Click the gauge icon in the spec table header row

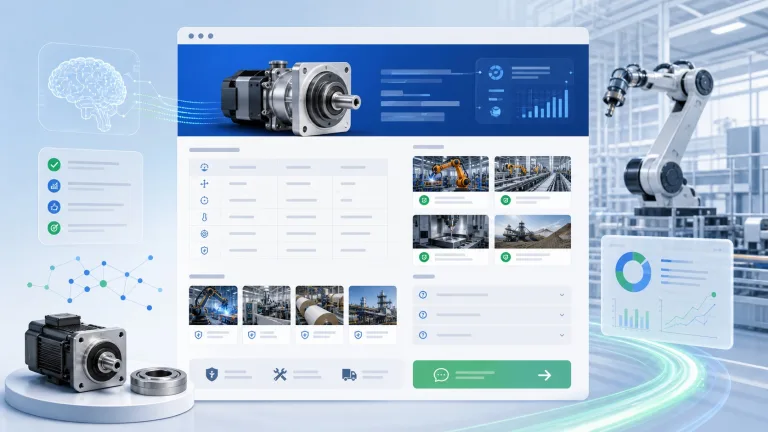pyautogui.click(x=204, y=167)
